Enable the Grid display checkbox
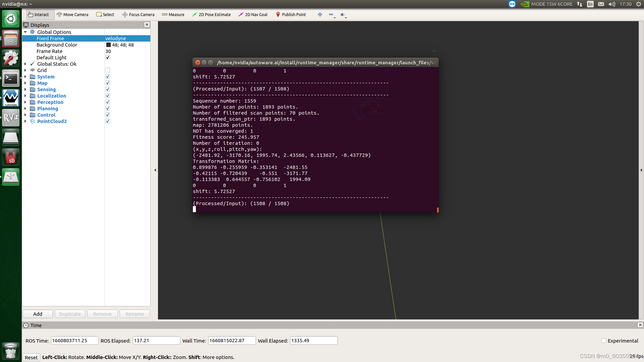The width and height of the screenshot is (644, 362). pyautogui.click(x=108, y=70)
